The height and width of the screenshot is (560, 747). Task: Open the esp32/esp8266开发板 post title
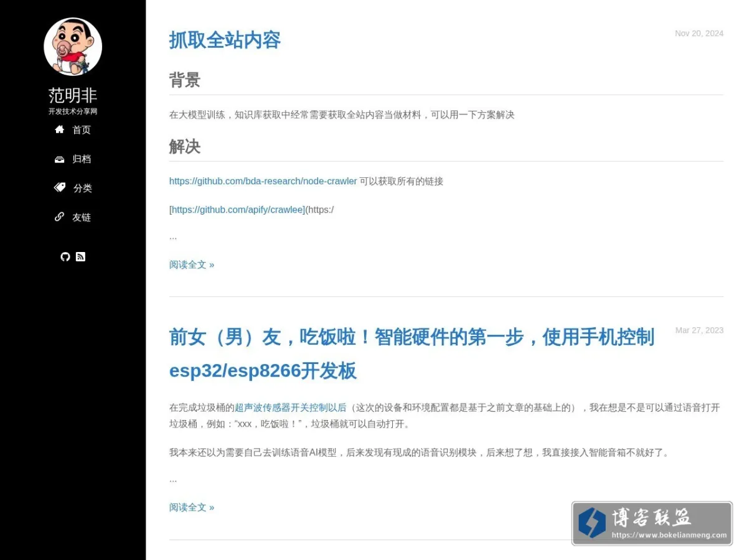412,354
